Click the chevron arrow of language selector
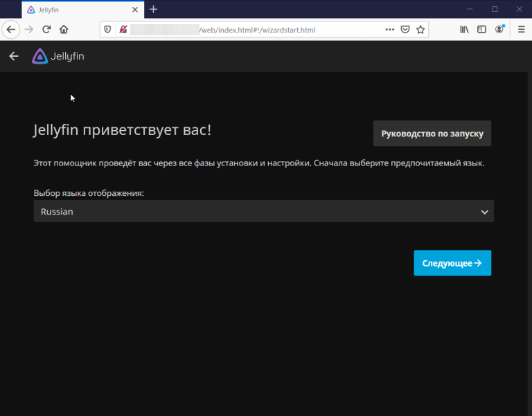Image resolution: width=532 pixels, height=416 pixels. (x=484, y=212)
